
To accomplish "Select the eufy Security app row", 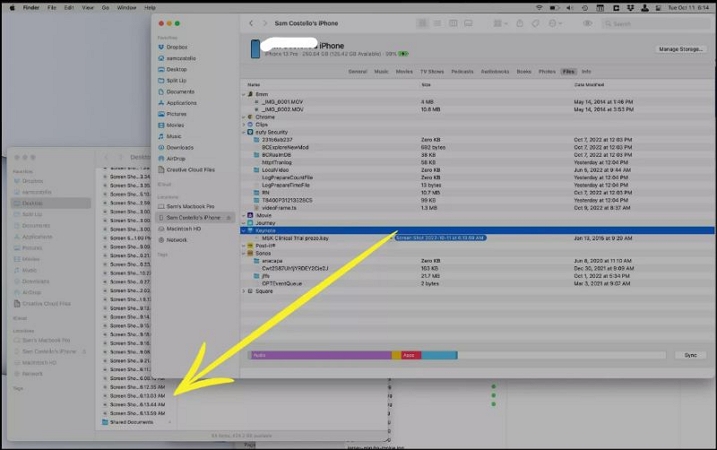I will click(477, 132).
